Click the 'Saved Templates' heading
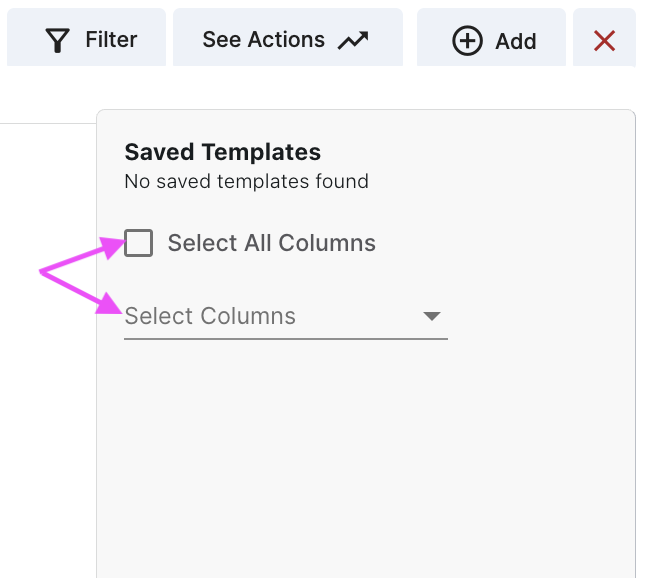This screenshot has height=578, width=646. click(x=222, y=152)
